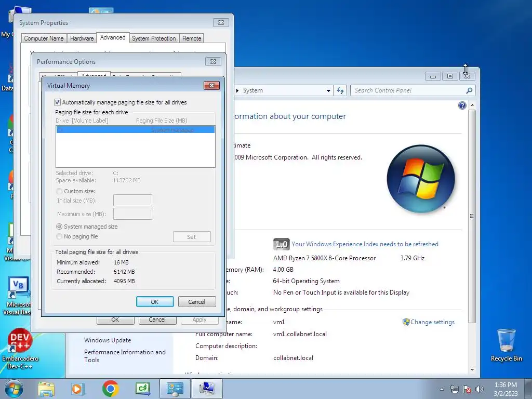Close the Performance Options dialog
Image resolution: width=532 pixels, height=399 pixels.
(213, 61)
